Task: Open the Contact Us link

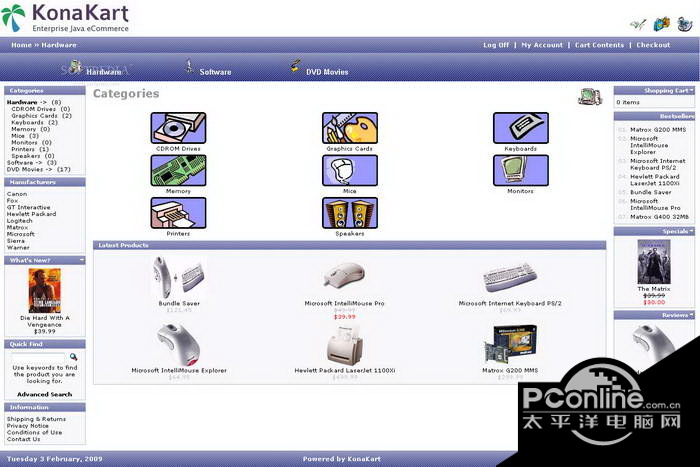Action: 23,439
